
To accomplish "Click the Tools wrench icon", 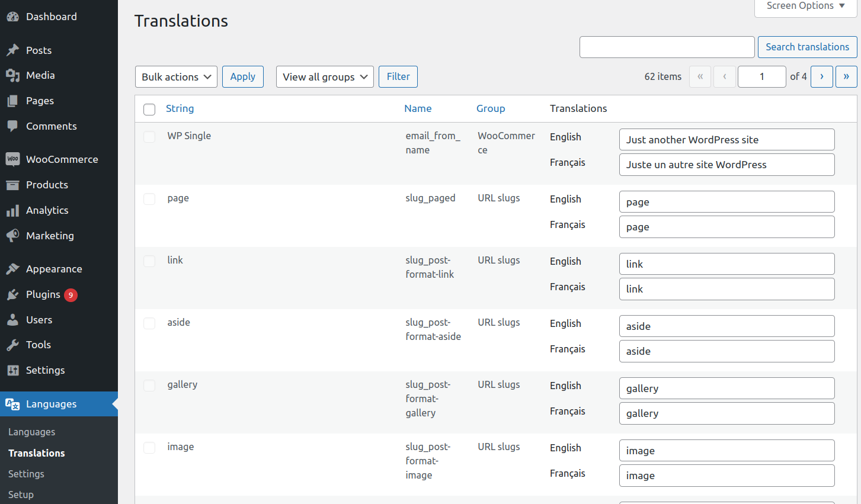I will tap(12, 345).
